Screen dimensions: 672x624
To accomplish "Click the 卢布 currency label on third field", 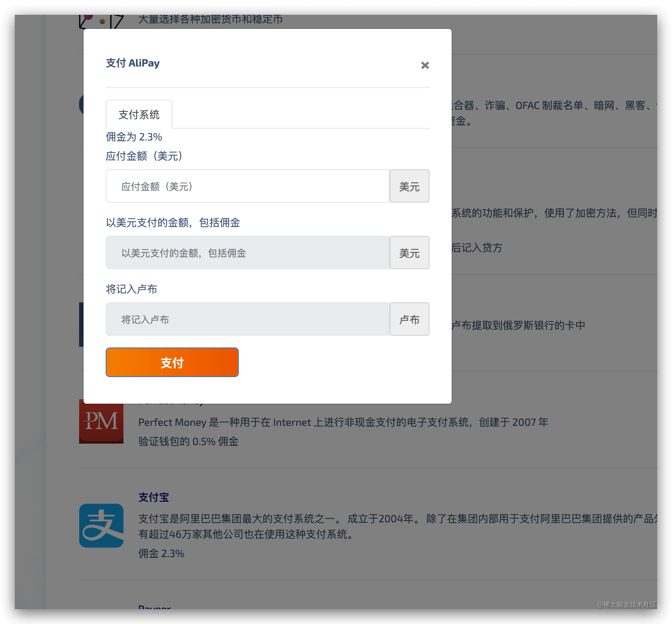I will pyautogui.click(x=409, y=319).
